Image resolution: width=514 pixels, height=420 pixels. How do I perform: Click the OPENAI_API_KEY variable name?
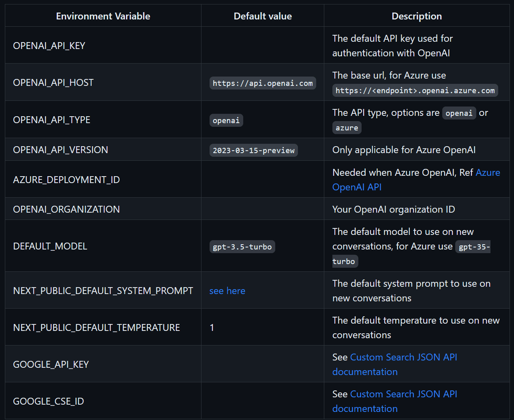click(x=49, y=46)
